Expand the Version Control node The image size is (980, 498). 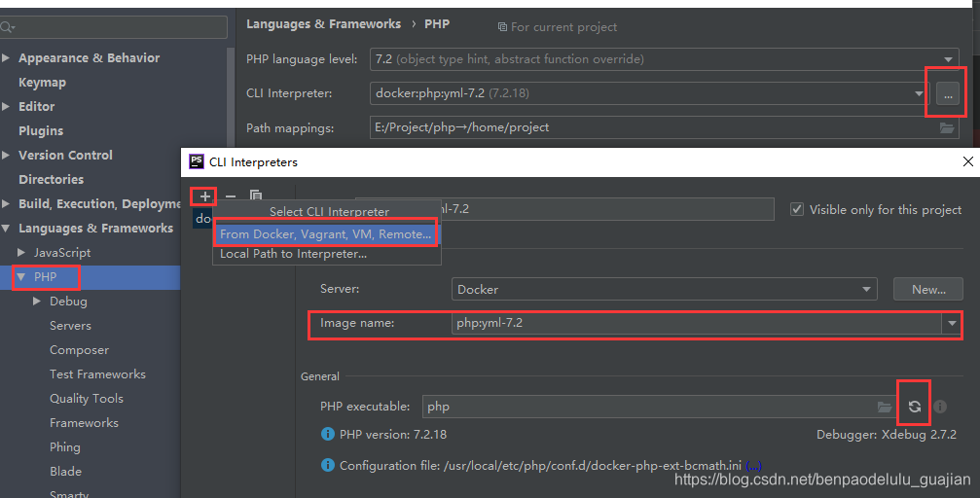pyautogui.click(x=6, y=155)
